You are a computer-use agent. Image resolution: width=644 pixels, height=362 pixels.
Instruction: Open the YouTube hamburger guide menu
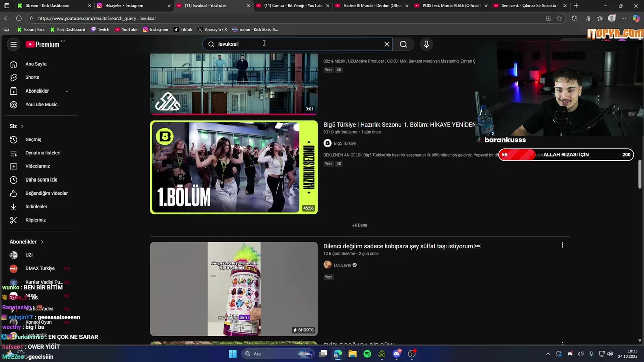click(14, 44)
